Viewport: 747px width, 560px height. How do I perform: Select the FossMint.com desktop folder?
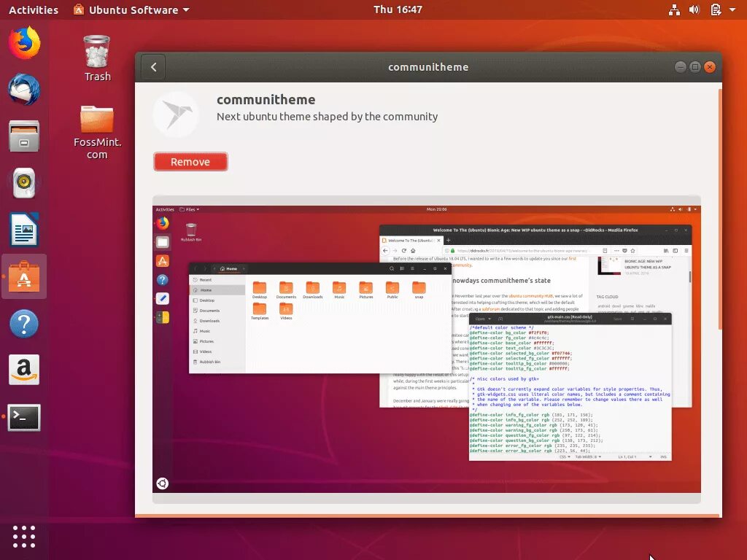(97, 132)
